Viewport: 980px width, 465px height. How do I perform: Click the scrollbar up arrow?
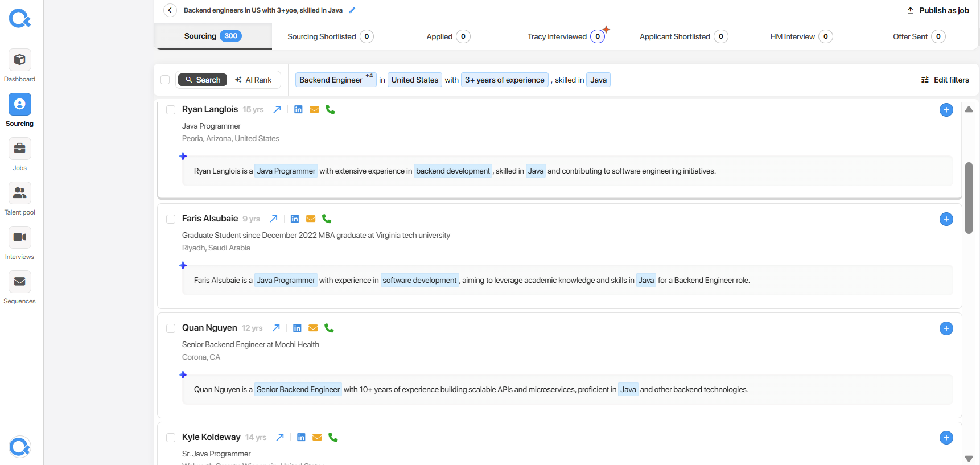pos(969,109)
